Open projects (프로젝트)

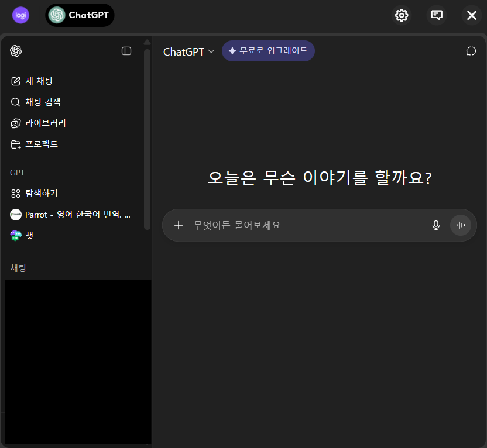tap(41, 144)
